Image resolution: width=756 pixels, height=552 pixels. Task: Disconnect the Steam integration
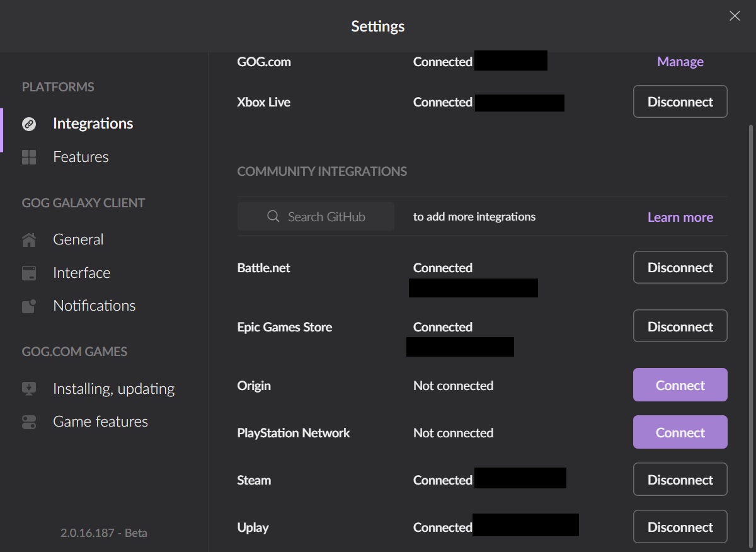tap(680, 480)
